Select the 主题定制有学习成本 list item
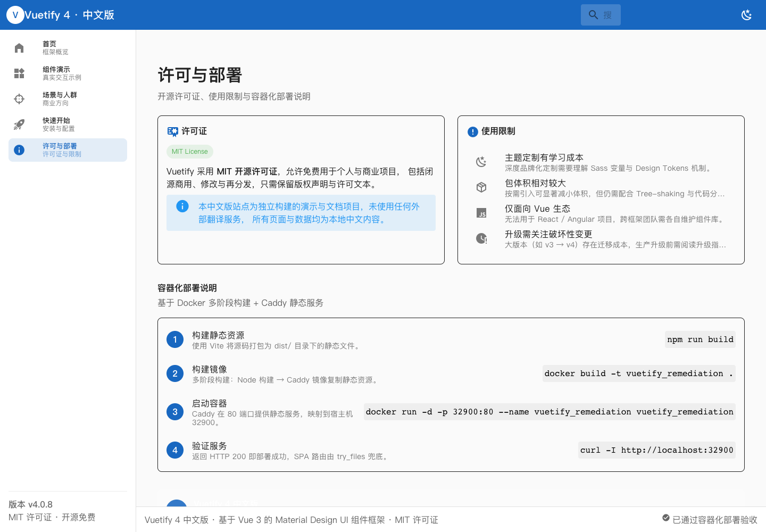766x532 pixels. point(601,162)
